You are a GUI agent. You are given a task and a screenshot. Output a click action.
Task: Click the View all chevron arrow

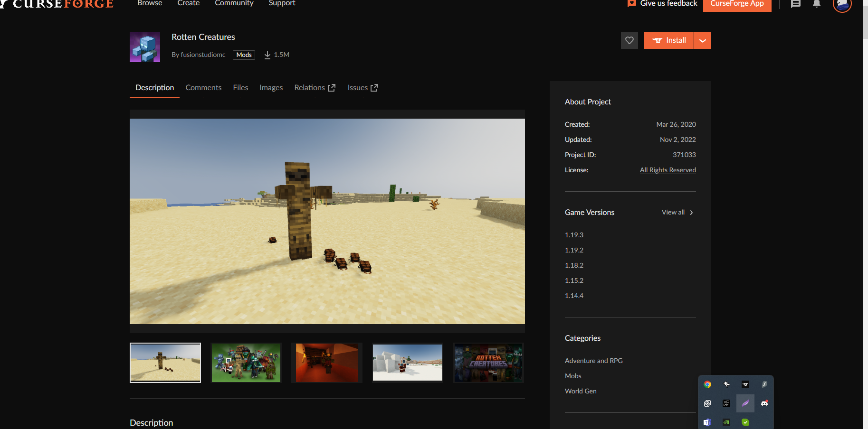[691, 213]
